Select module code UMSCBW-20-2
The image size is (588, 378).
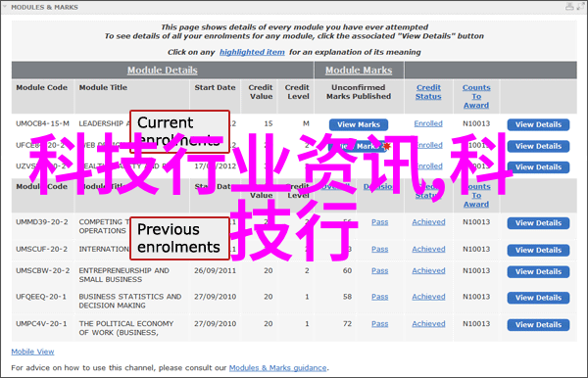[42, 270]
